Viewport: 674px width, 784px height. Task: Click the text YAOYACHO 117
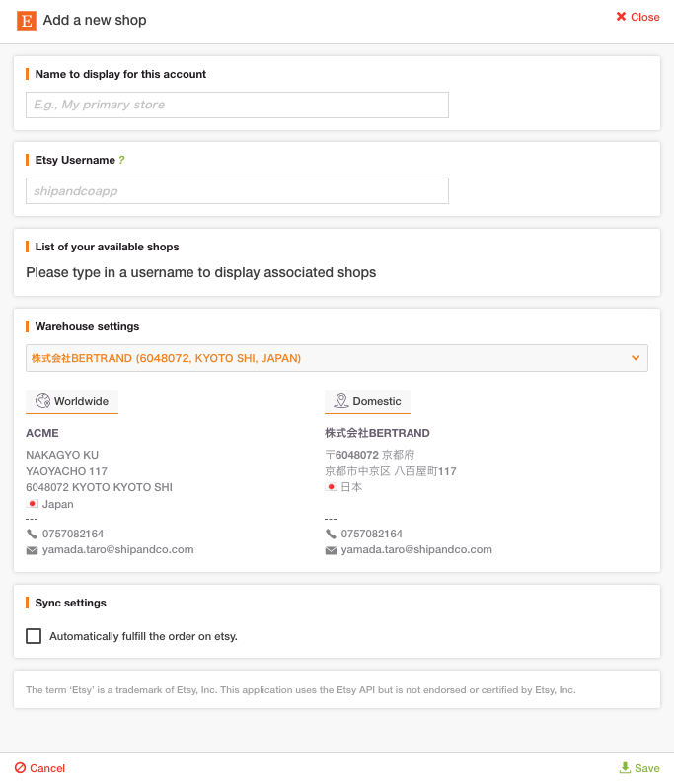66,471
